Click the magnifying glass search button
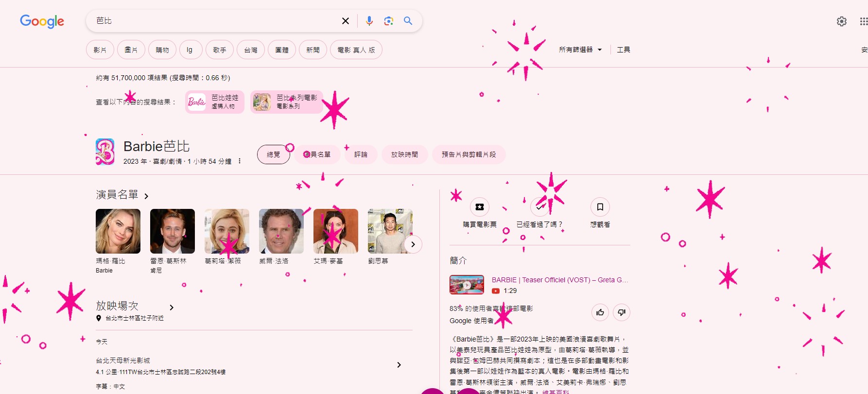The height and width of the screenshot is (394, 868). [x=408, y=21]
